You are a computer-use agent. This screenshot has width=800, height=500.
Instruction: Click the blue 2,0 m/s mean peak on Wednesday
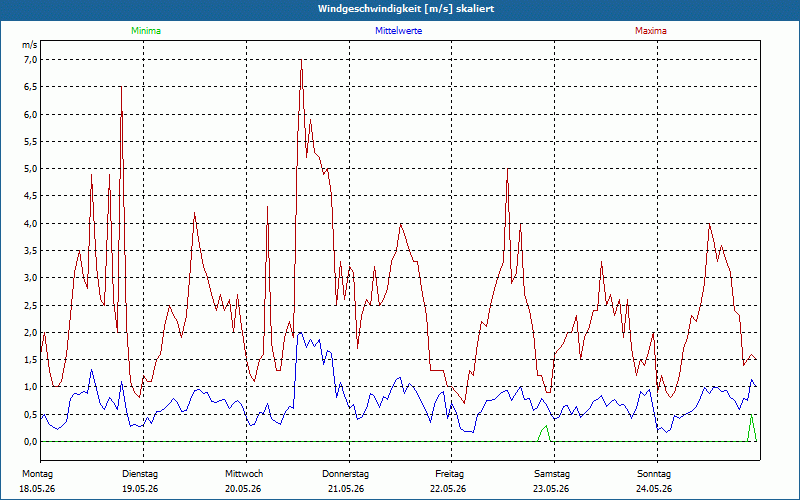point(300,333)
